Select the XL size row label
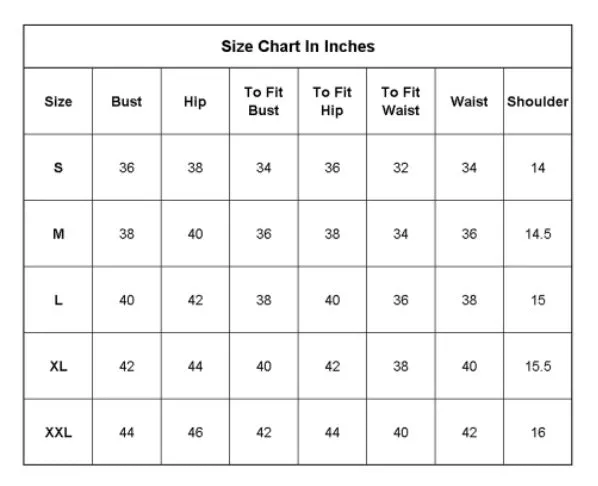598x486 pixels. (x=58, y=366)
